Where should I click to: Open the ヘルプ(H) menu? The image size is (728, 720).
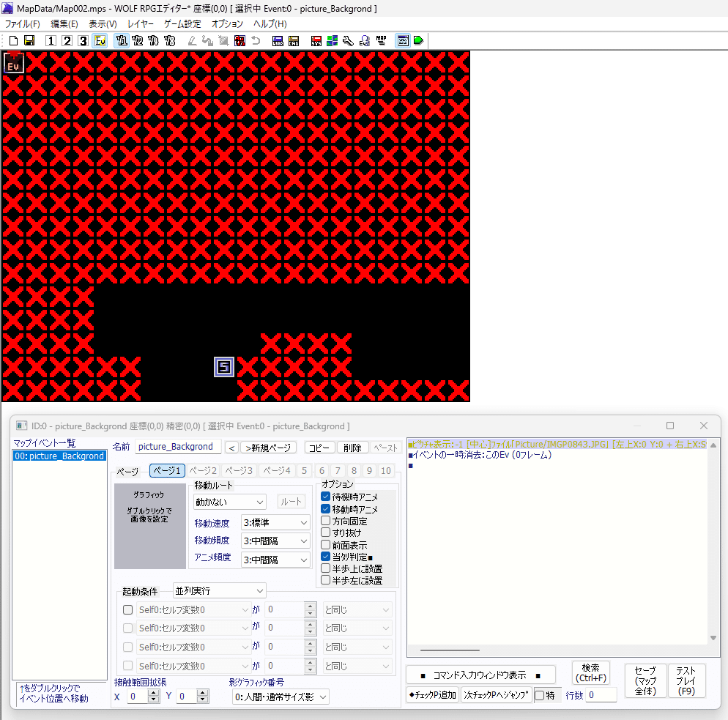tap(270, 24)
